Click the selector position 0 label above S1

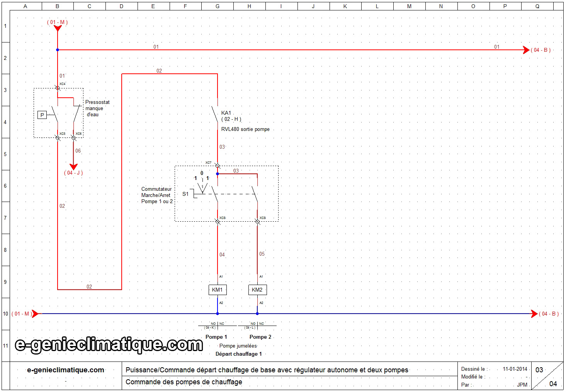pos(202,173)
